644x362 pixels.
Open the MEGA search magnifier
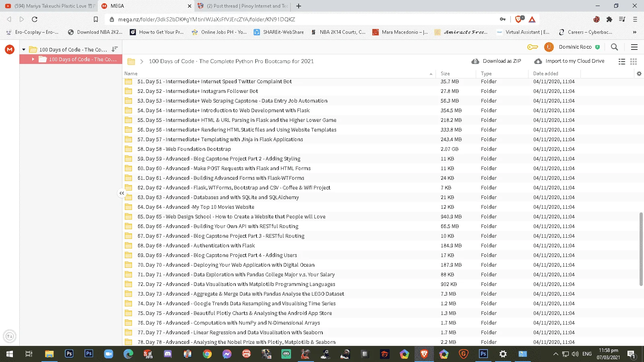pyautogui.click(x=614, y=47)
